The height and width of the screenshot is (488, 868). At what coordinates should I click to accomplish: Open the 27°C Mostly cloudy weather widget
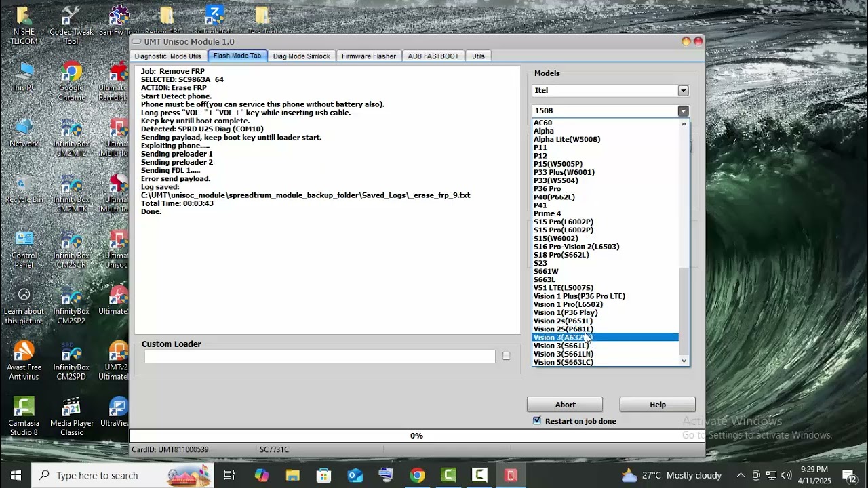(x=671, y=475)
